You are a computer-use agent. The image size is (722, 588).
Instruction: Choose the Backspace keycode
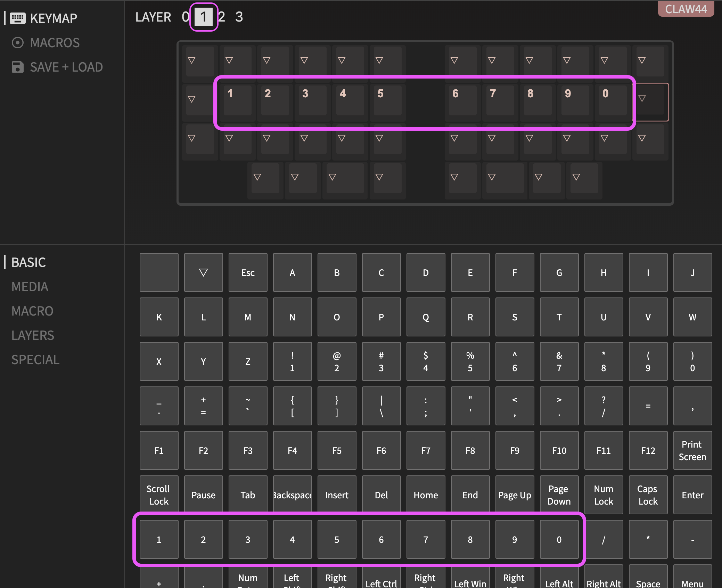pyautogui.click(x=292, y=495)
